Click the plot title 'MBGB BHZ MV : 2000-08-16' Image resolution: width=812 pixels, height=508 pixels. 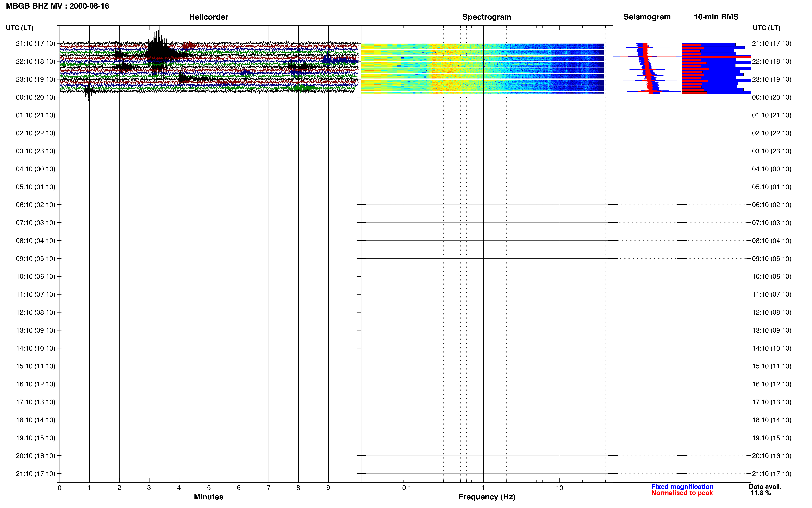pyautogui.click(x=57, y=6)
